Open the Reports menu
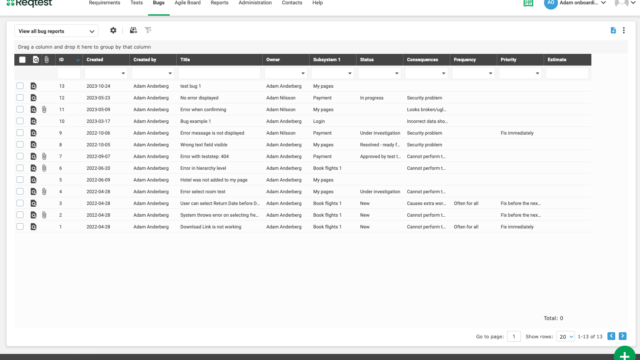This screenshot has width=640, height=360. (220, 3)
